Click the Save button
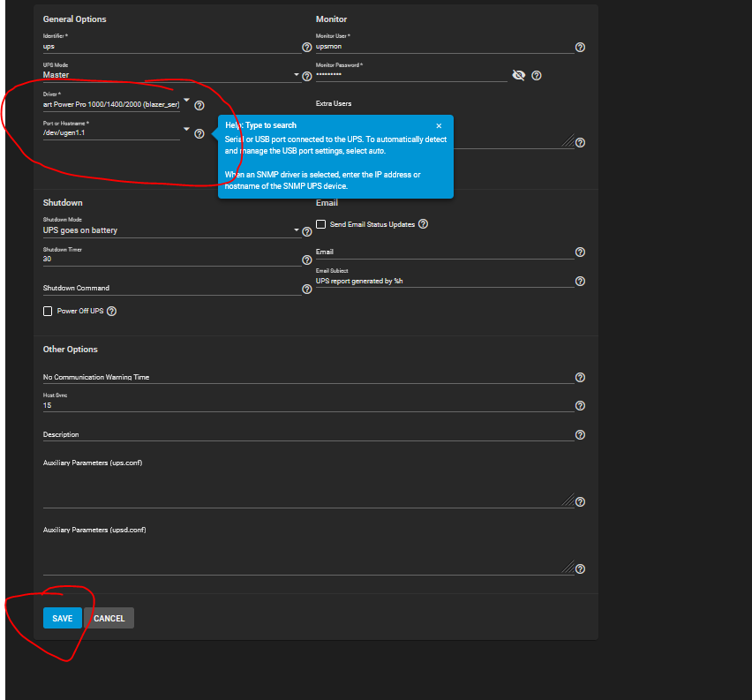This screenshot has height=700, width=752. (x=62, y=618)
